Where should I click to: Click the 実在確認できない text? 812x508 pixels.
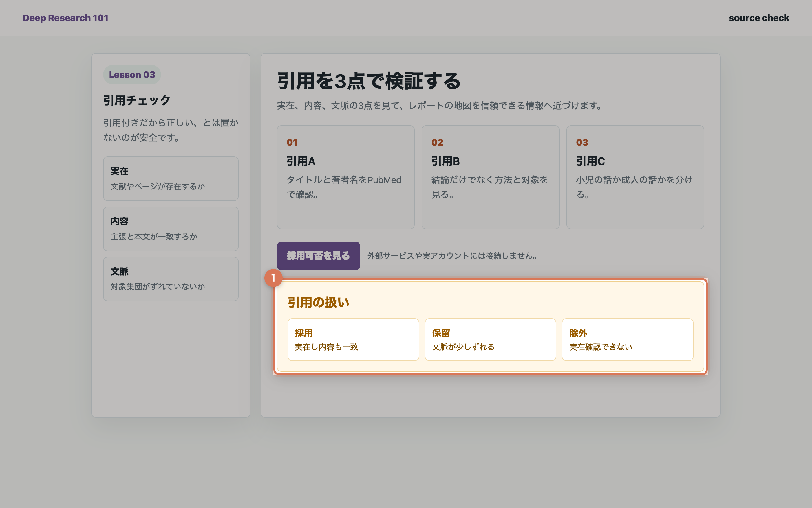coord(601,347)
